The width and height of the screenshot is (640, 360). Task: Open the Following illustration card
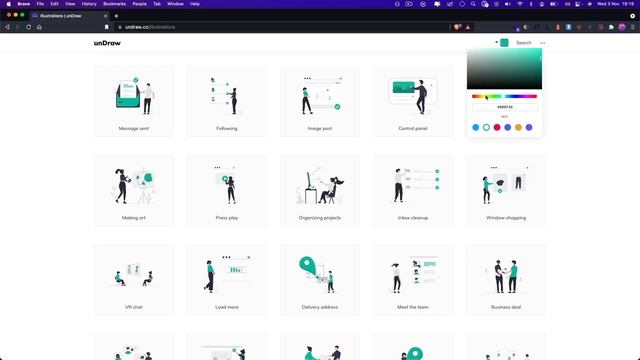(x=227, y=101)
